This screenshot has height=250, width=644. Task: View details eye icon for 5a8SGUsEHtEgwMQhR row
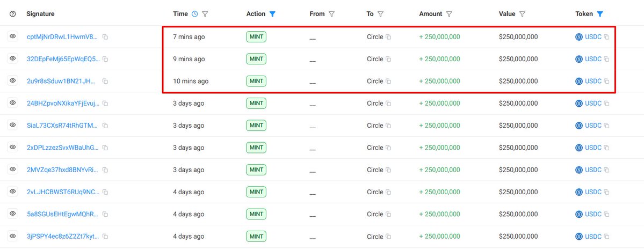(x=13, y=214)
